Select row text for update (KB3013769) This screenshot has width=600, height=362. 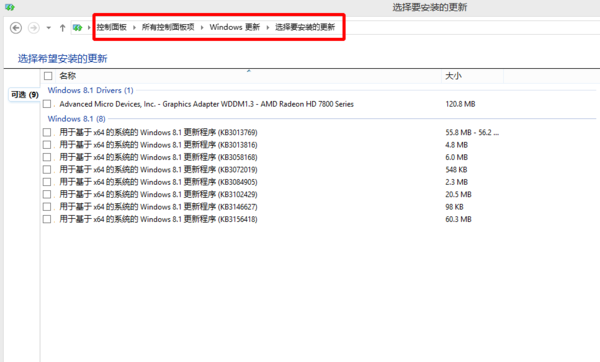pos(158,132)
